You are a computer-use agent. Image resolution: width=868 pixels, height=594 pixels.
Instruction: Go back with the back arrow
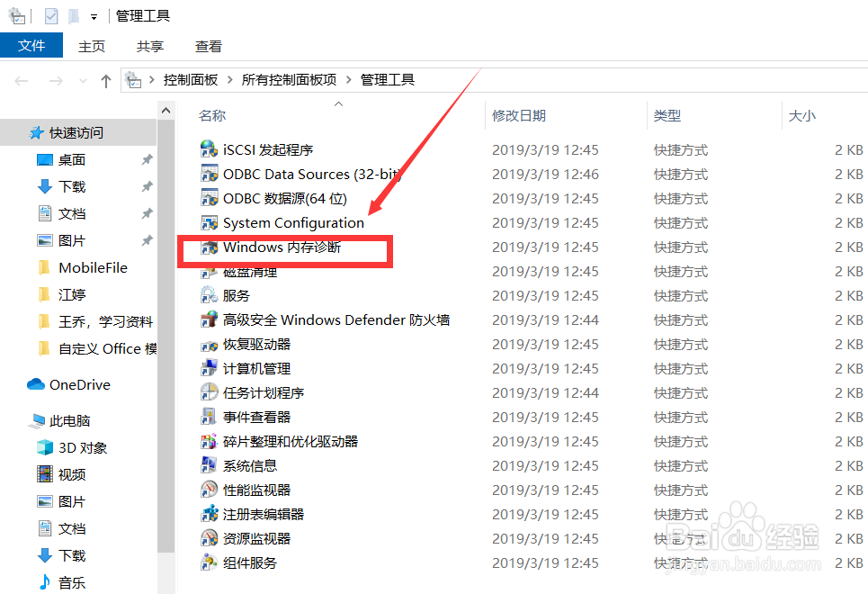point(22,81)
